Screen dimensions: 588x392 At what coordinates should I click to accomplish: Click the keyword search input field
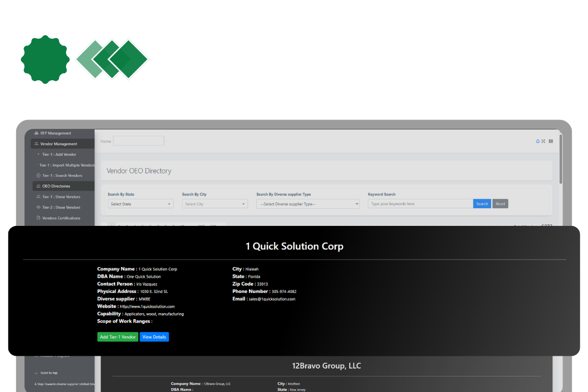[420, 203]
